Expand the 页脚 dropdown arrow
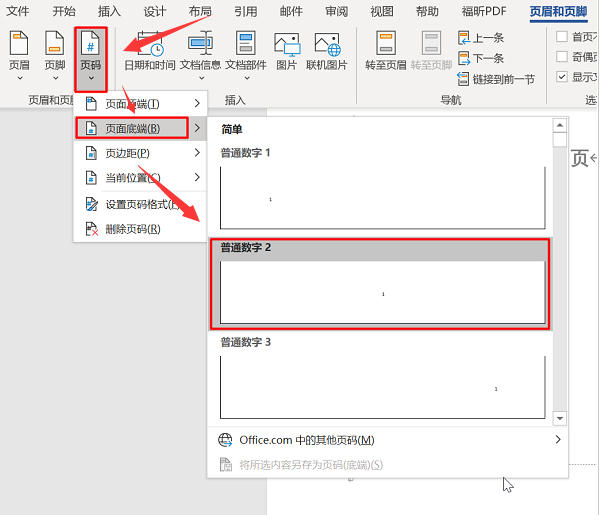This screenshot has width=602, height=515. tap(56, 78)
